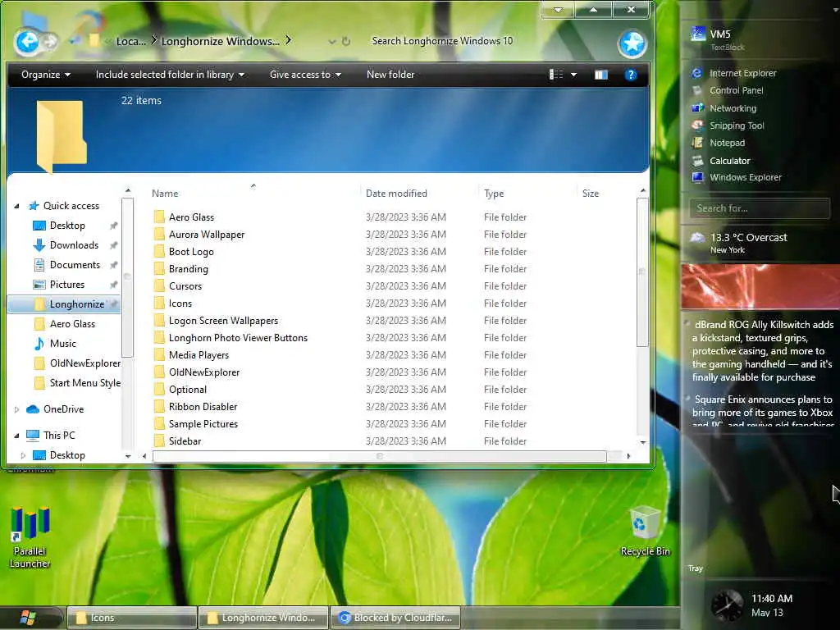The image size is (840, 630).
Task: Click the sidebar Search for... box
Action: coord(760,208)
